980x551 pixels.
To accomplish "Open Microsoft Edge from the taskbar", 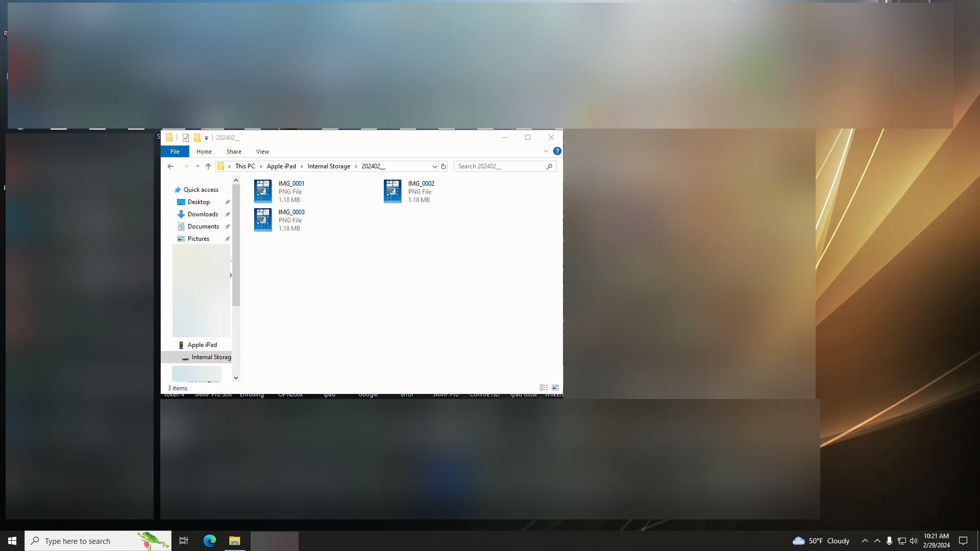I will click(209, 541).
